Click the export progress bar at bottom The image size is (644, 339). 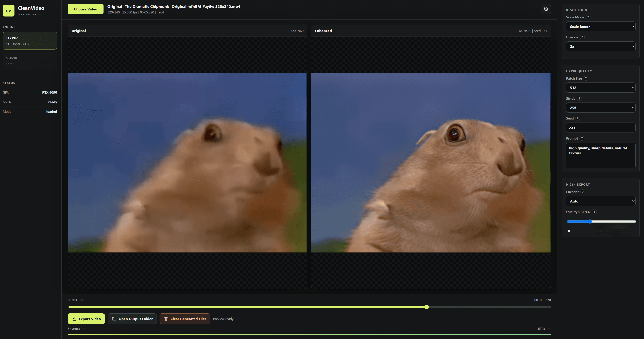point(309,334)
